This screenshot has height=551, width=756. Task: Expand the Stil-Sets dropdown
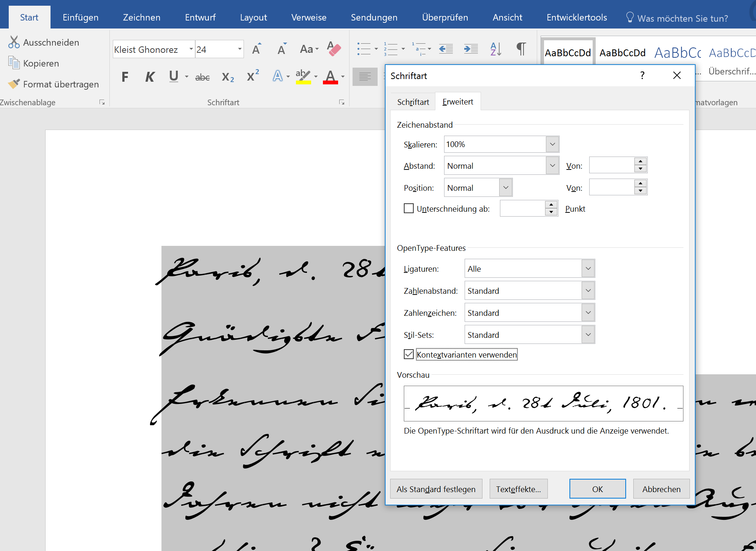pyautogui.click(x=588, y=335)
